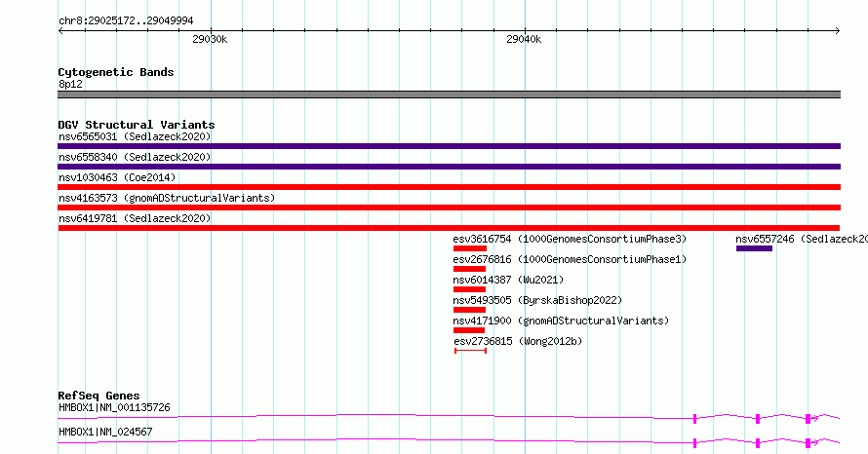Open variant label nsv6014387 (Wu2021)

coord(508,280)
